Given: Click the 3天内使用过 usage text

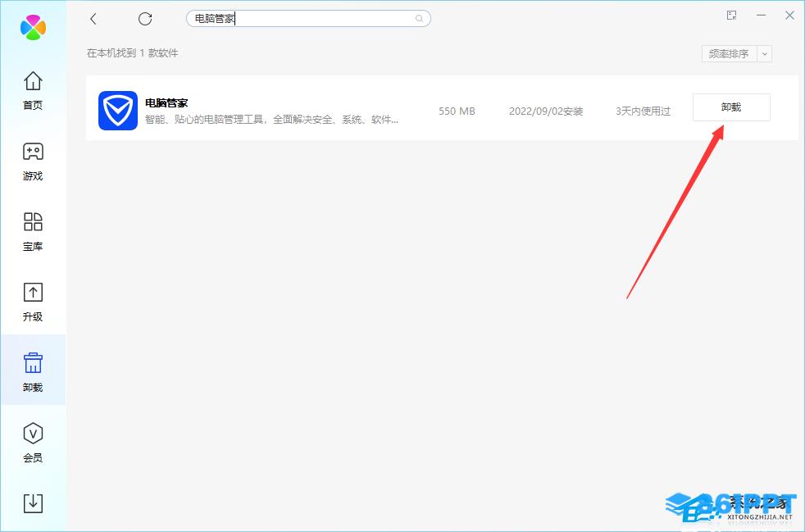Looking at the screenshot, I should tap(644, 111).
